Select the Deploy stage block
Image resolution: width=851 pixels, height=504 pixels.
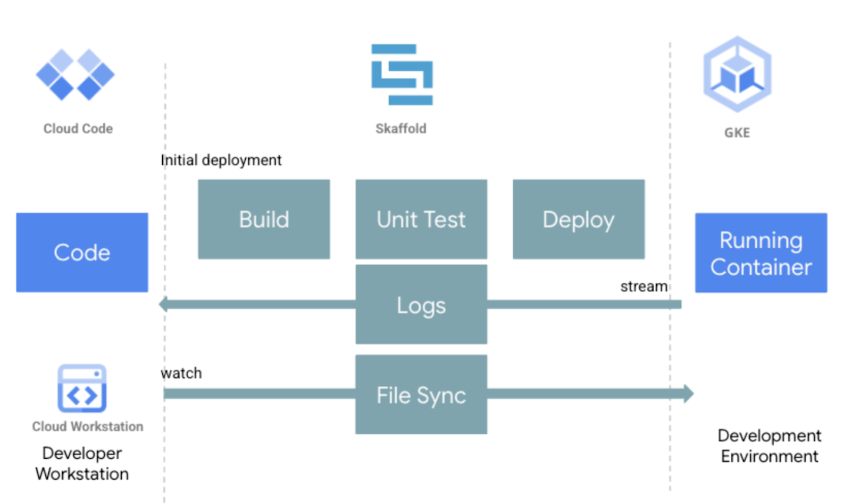click(578, 219)
